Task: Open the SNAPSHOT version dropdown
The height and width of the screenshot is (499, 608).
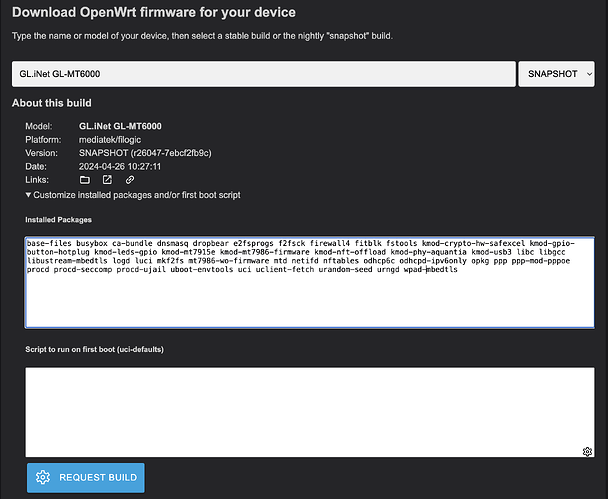Action: click(x=556, y=74)
